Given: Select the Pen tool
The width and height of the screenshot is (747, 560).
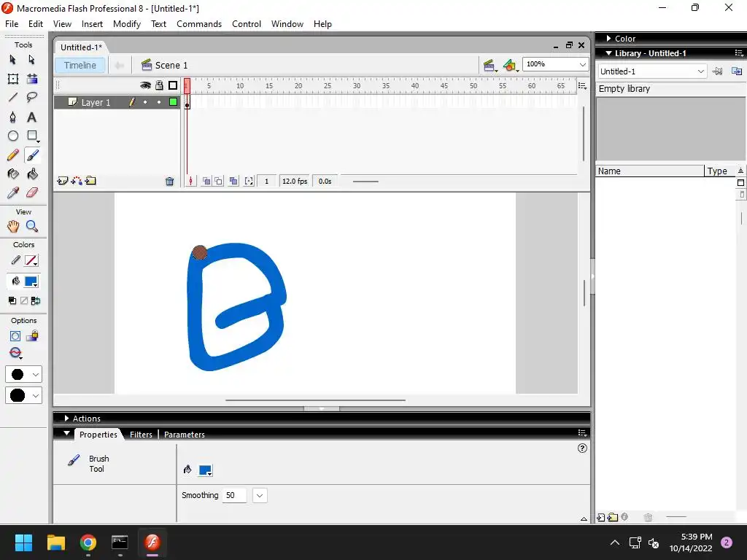Looking at the screenshot, I should point(13,117).
